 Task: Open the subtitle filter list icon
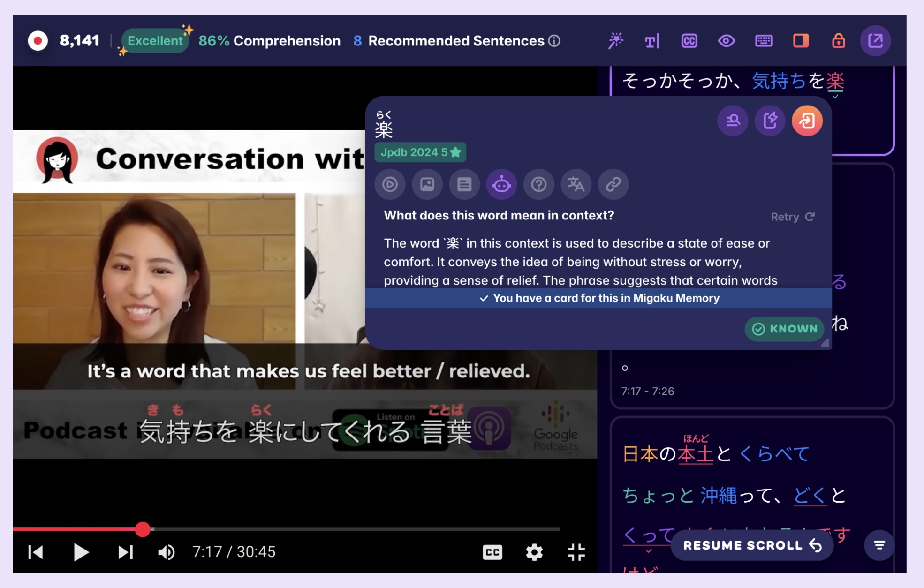(x=879, y=545)
